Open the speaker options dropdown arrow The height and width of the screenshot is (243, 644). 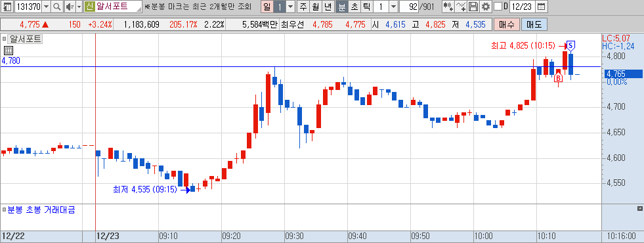(x=79, y=7)
